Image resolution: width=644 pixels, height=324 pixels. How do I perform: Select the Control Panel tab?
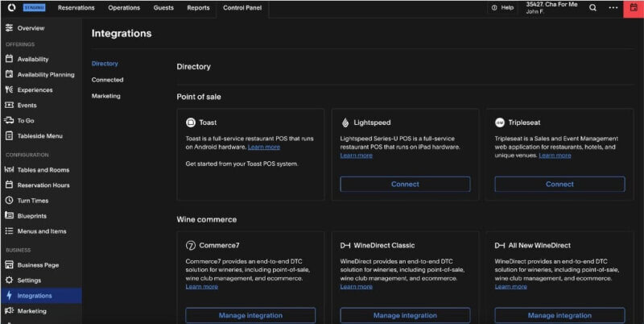[x=242, y=8]
